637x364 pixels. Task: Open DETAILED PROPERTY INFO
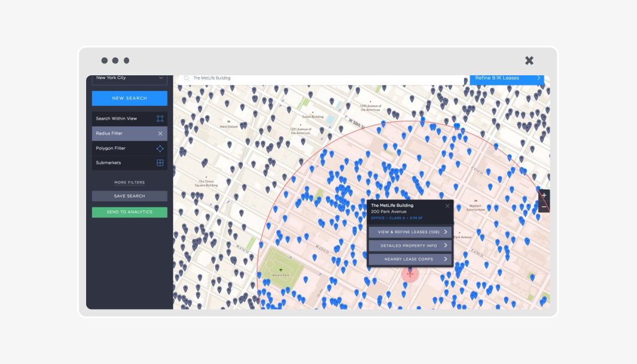pos(410,246)
